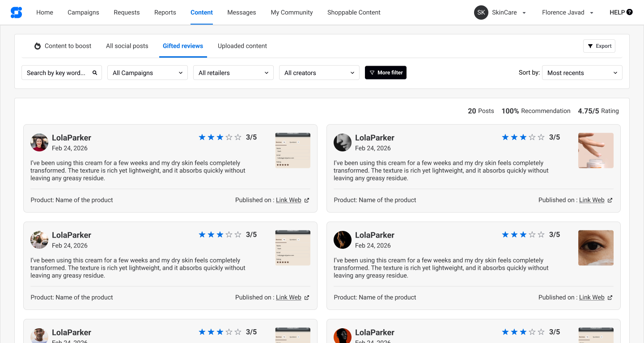Image resolution: width=644 pixels, height=343 pixels.
Task: Click the 4.75/5 Rating stat
Action: tap(598, 111)
